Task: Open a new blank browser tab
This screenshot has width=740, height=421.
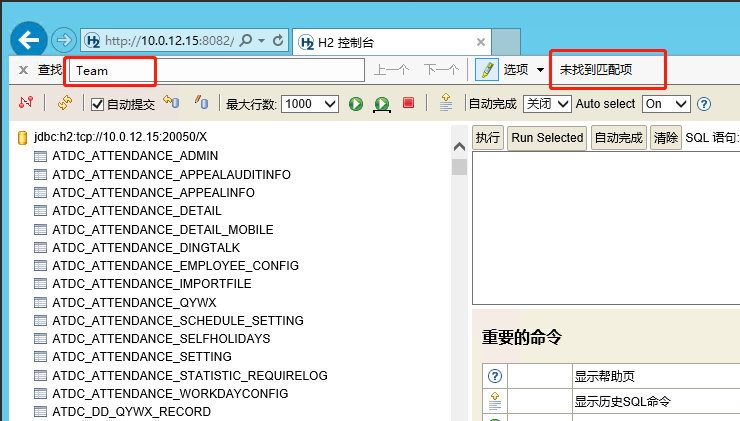Action: 506,42
